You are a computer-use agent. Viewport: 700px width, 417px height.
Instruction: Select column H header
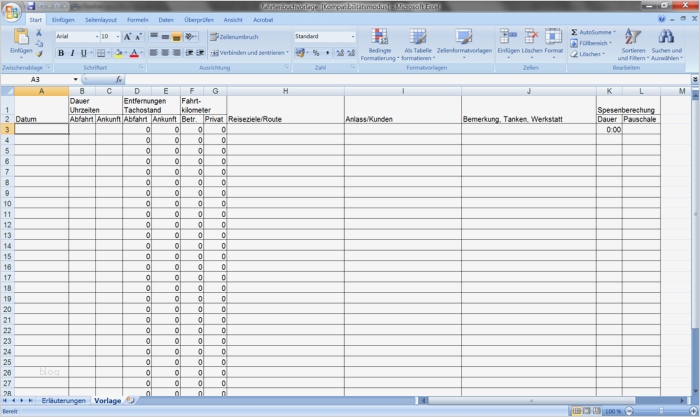[285, 91]
